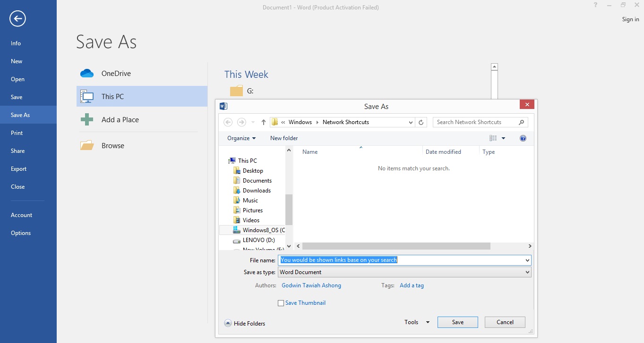
Task: Switch to the New backstage tab
Action: click(28, 61)
